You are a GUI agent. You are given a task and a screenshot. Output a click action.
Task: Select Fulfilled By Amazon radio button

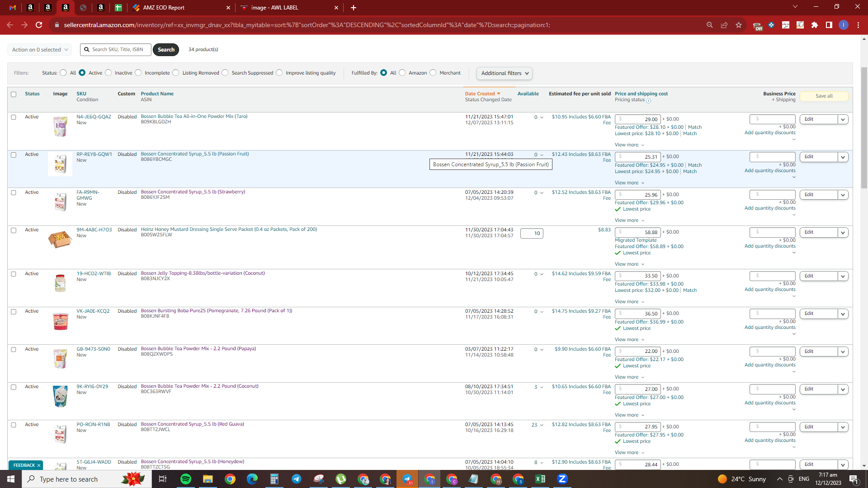click(x=402, y=73)
